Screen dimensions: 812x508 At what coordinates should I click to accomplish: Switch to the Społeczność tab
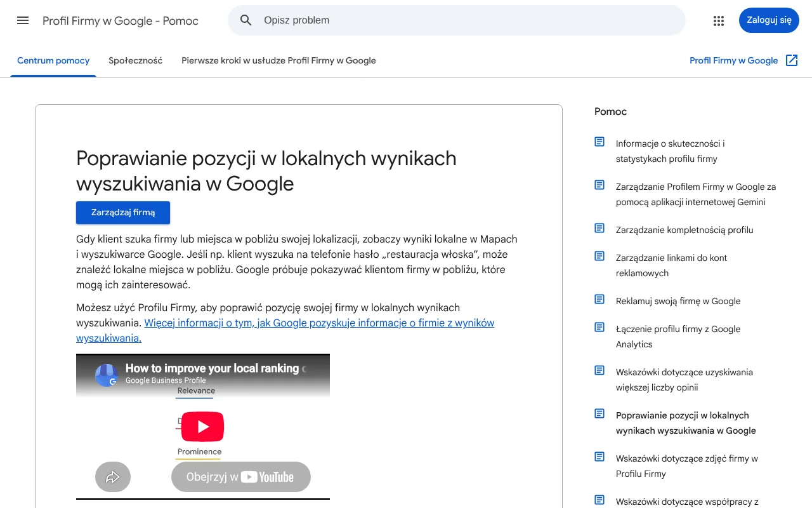click(x=135, y=60)
